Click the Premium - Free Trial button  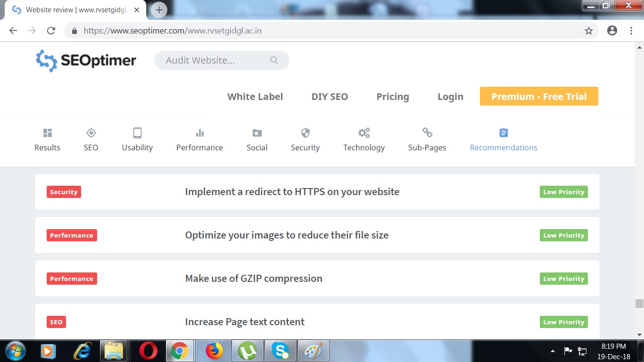(539, 97)
